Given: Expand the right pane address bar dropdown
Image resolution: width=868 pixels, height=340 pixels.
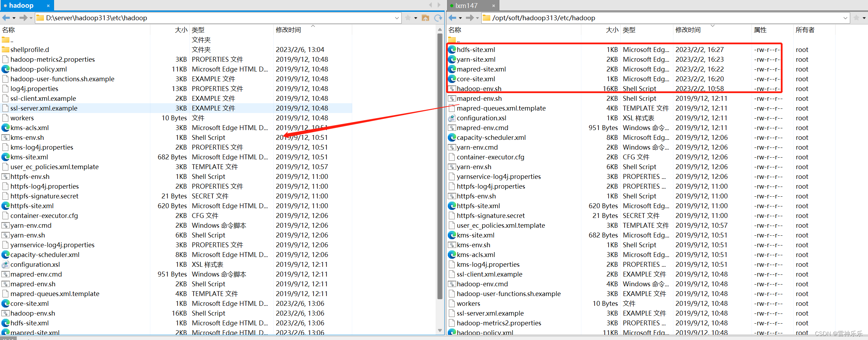Looking at the screenshot, I should (x=845, y=18).
